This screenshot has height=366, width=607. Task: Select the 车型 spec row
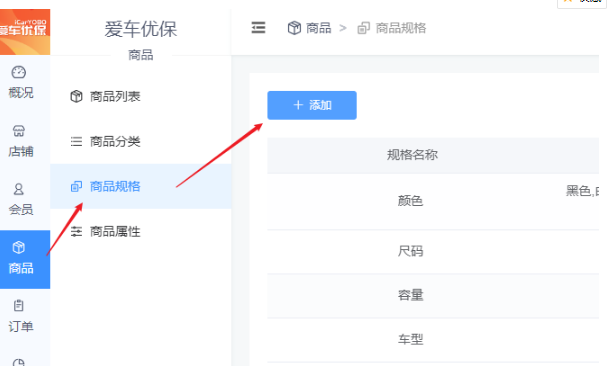[x=433, y=340]
